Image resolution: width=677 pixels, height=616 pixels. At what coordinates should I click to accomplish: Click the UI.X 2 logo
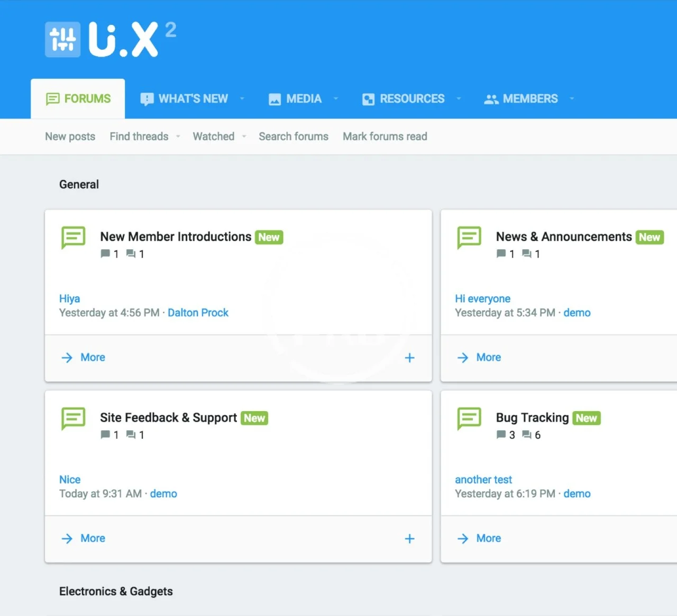pos(111,39)
